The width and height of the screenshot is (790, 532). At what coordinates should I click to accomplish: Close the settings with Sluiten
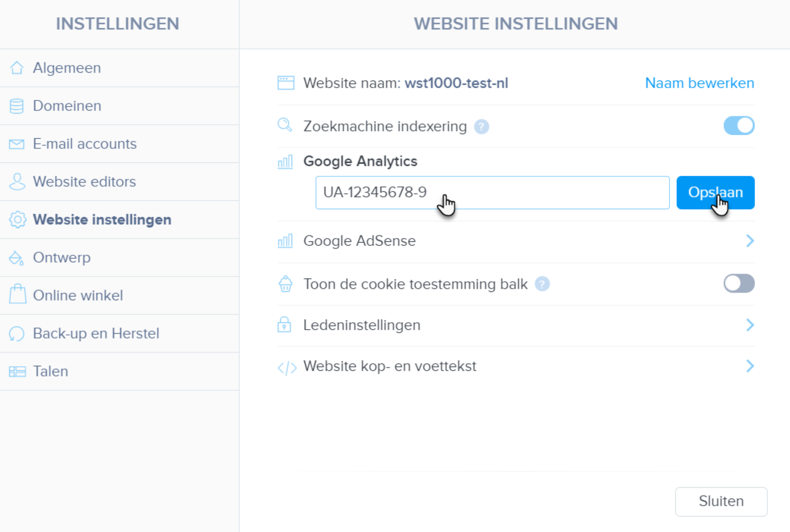tap(721, 501)
